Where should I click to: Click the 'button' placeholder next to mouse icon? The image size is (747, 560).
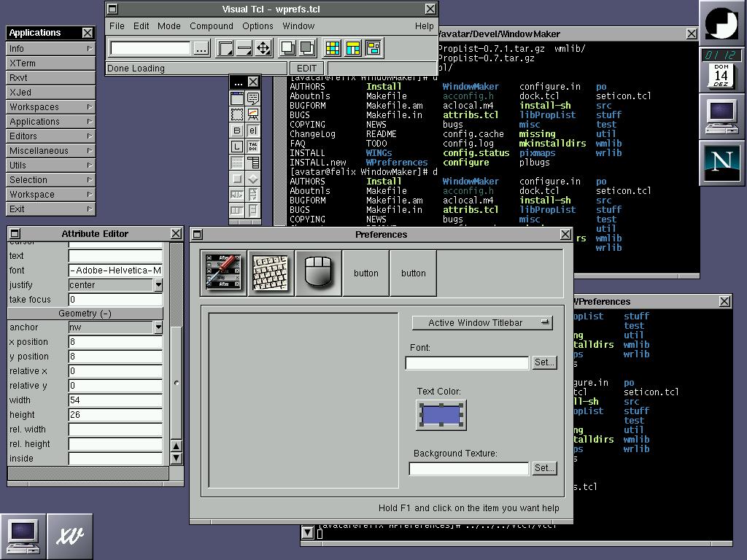pyautogui.click(x=366, y=273)
